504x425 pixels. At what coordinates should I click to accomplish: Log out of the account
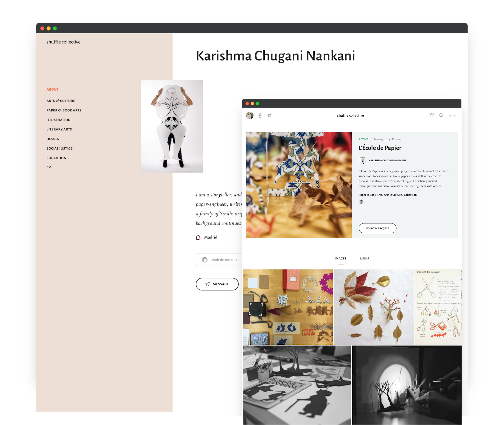pyautogui.click(x=453, y=116)
